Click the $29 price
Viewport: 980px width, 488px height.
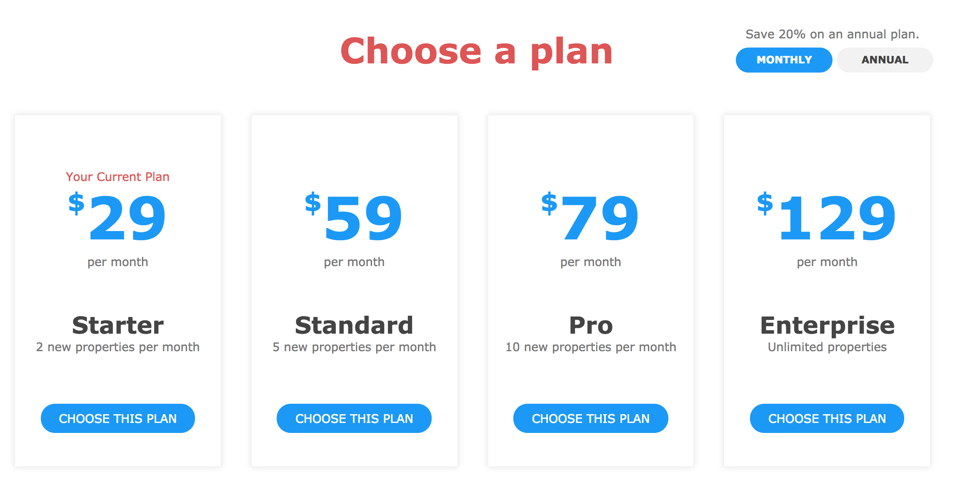[118, 217]
